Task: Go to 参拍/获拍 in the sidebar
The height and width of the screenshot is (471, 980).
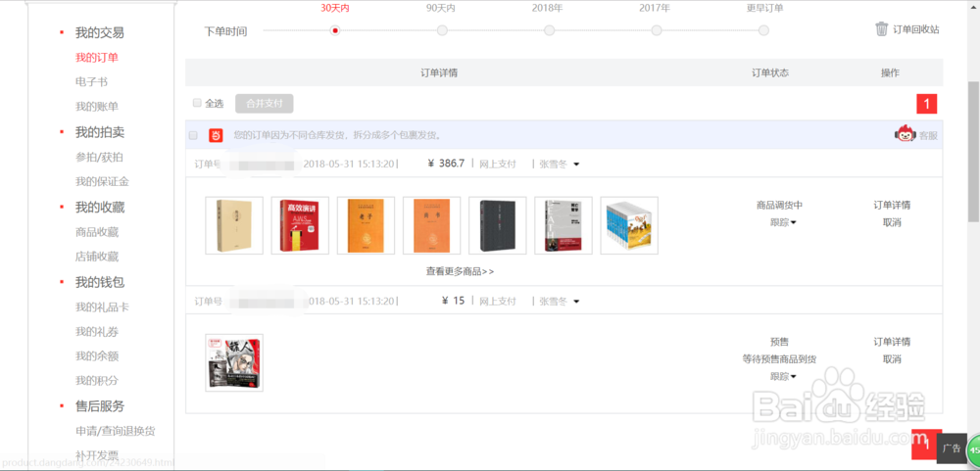Action: pos(99,158)
